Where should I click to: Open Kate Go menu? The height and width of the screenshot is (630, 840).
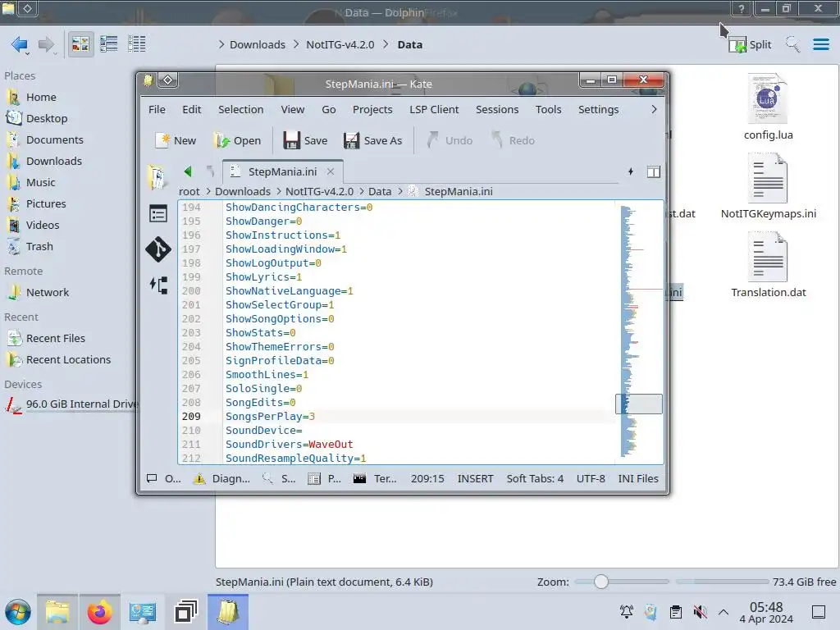coord(328,109)
